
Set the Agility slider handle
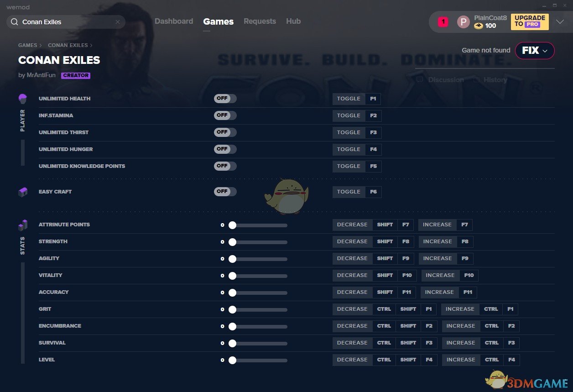232,259
